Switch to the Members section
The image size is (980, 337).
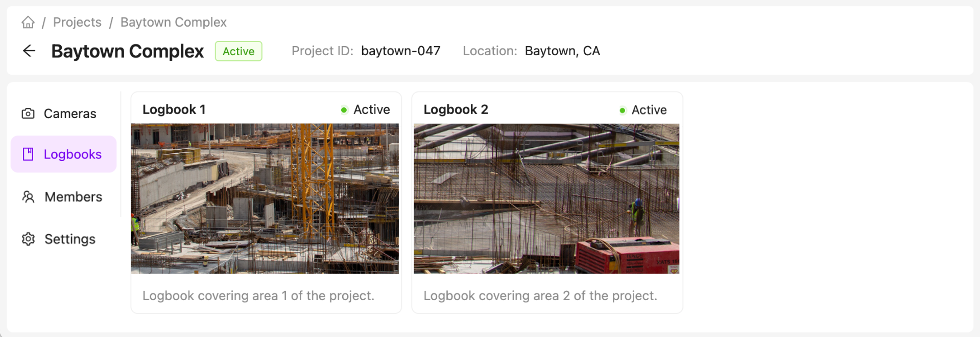point(73,197)
